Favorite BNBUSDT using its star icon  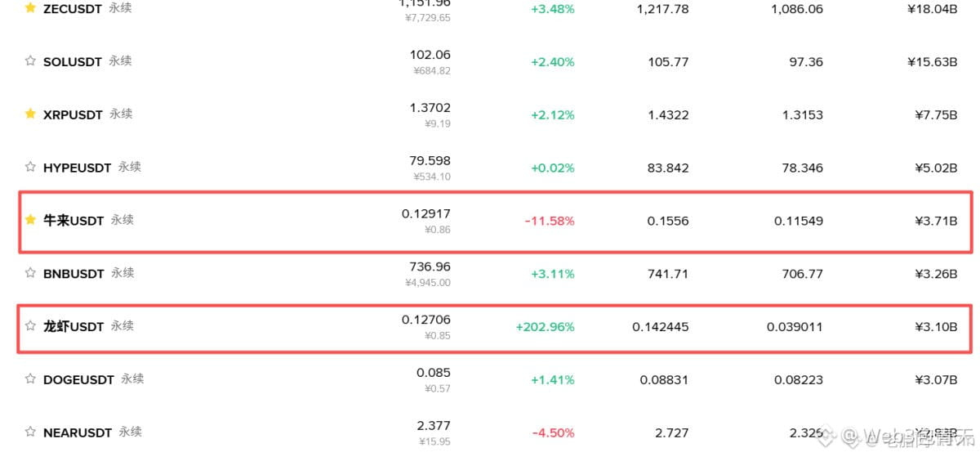[30, 273]
